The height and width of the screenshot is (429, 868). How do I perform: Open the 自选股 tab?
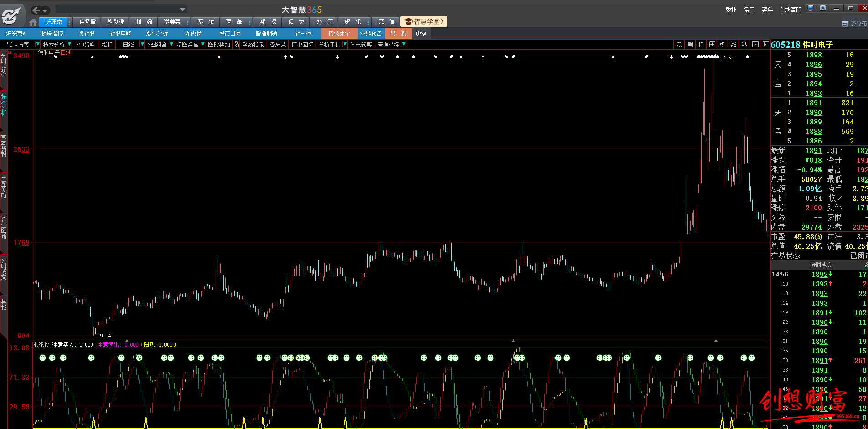(x=87, y=22)
